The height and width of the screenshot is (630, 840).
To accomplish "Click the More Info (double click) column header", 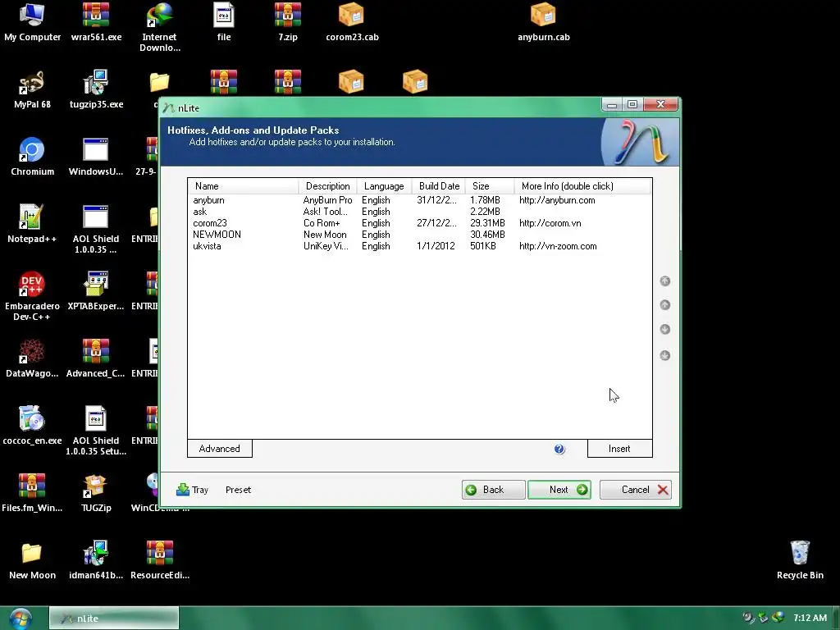I will click(583, 186).
